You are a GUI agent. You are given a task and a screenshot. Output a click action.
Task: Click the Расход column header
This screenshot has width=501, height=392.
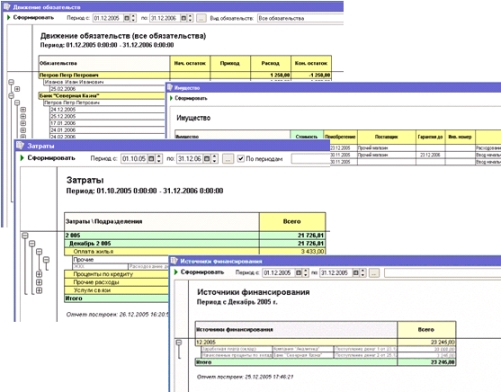tap(271, 63)
